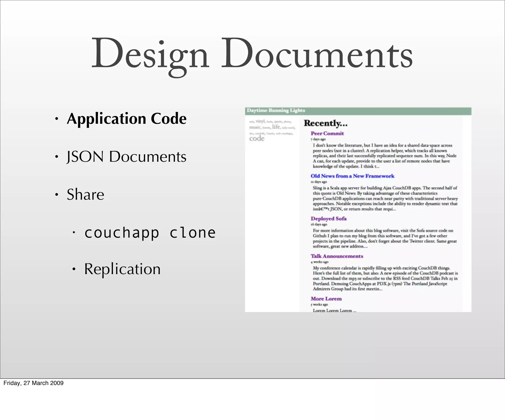Viewport: 505px width, 420px height.
Task: Click the Peer Commit excerpt paragraph
Action: tap(385, 156)
